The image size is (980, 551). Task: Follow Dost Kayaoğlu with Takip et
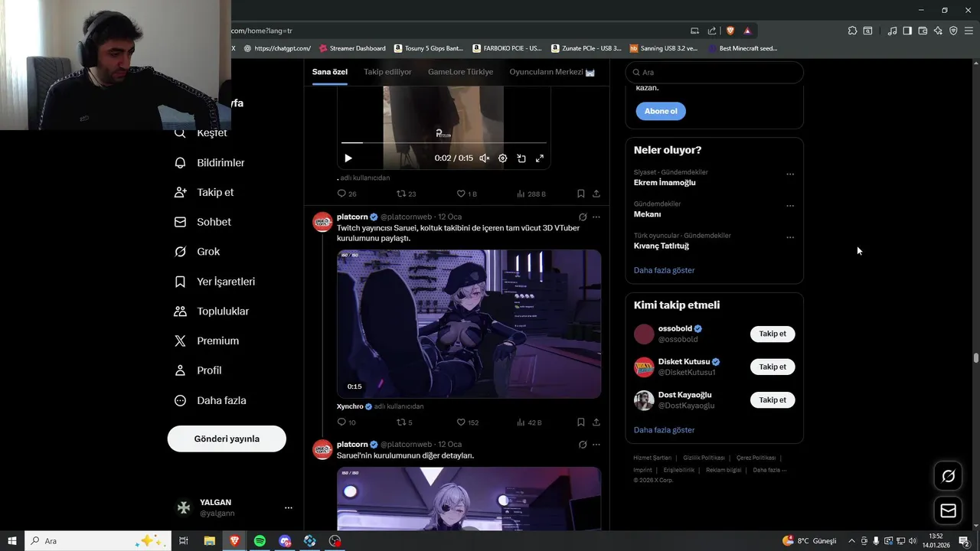click(773, 399)
